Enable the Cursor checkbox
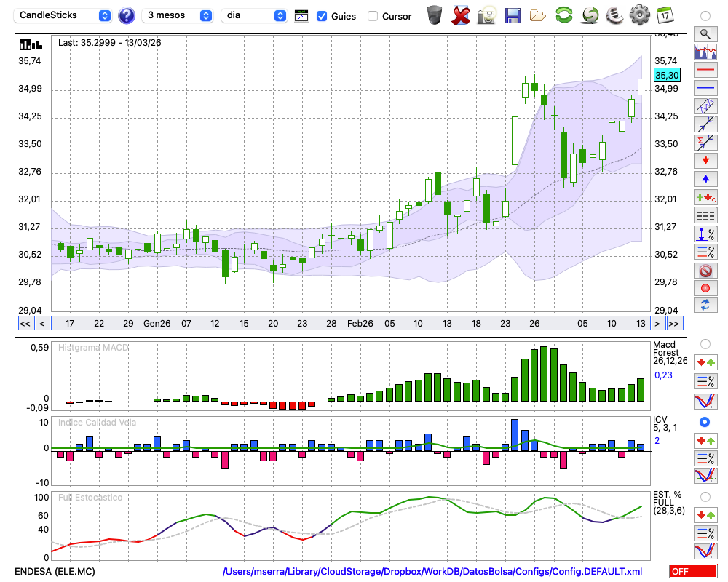Image resolution: width=728 pixels, height=582 pixels. click(373, 16)
